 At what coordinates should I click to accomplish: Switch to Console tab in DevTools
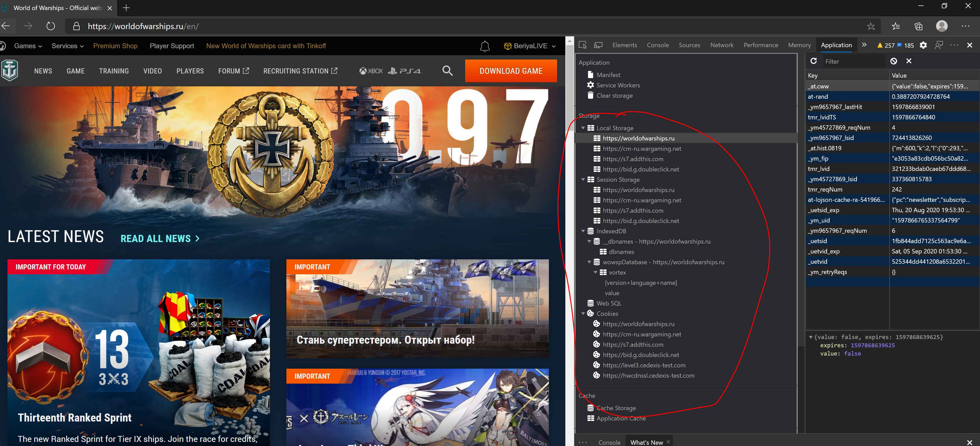pyautogui.click(x=657, y=45)
